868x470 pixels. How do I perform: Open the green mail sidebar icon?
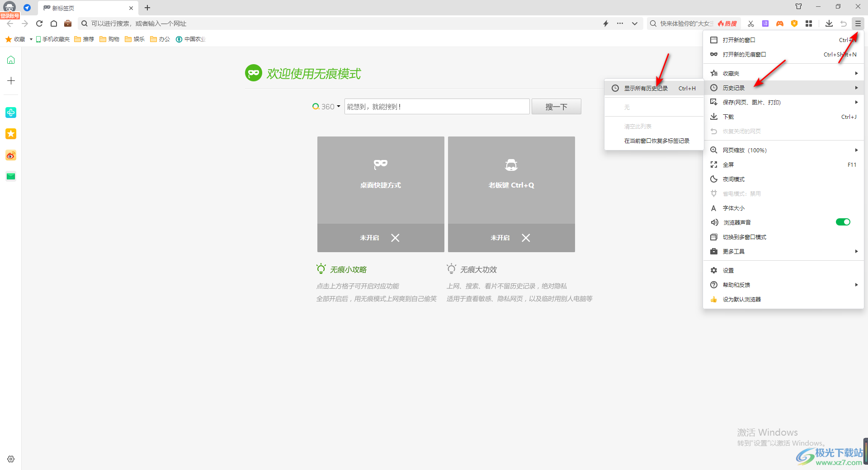coord(11,177)
